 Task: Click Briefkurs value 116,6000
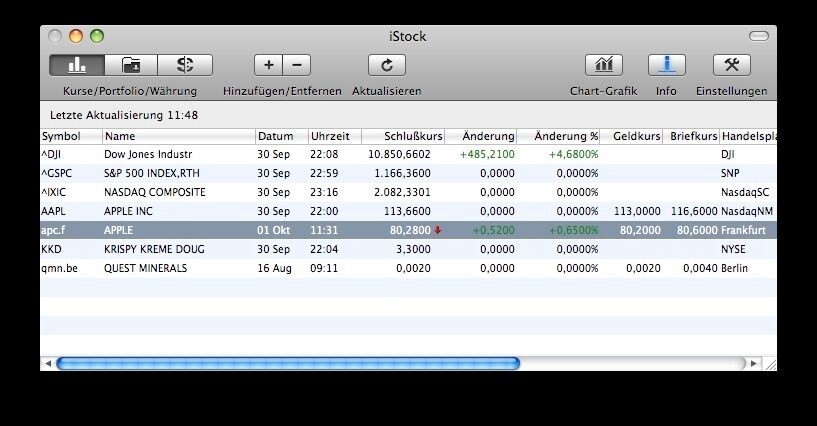tap(694, 211)
